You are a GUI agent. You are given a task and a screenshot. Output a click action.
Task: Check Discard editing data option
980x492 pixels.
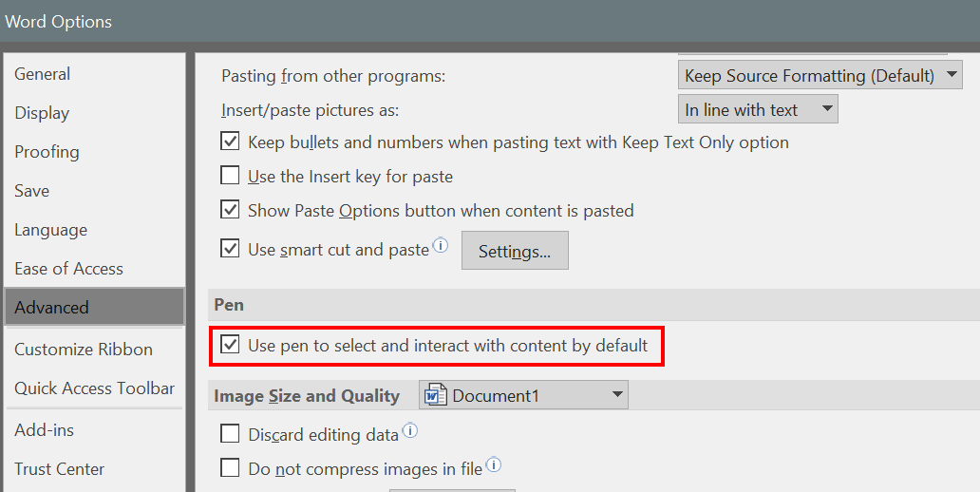pyautogui.click(x=230, y=434)
